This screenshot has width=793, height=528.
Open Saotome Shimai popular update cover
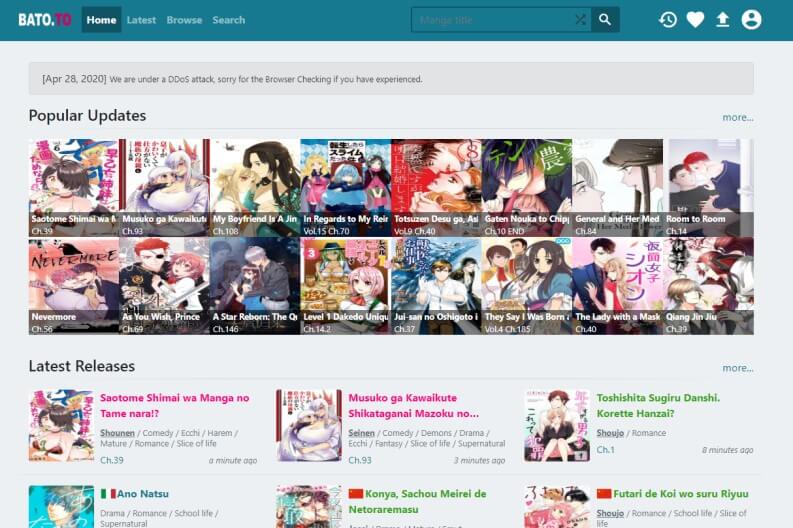tap(74, 188)
